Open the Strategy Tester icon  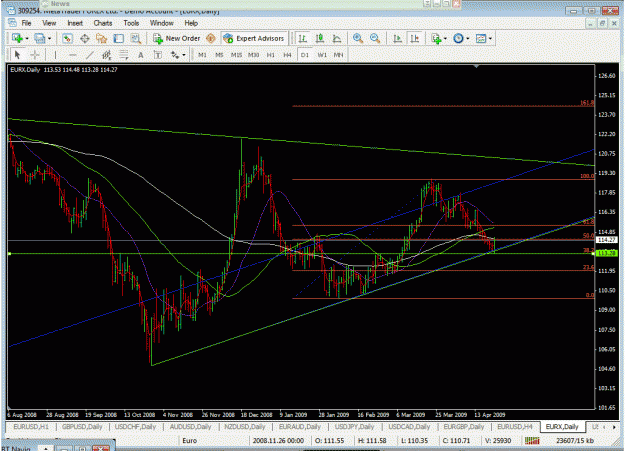click(136, 38)
